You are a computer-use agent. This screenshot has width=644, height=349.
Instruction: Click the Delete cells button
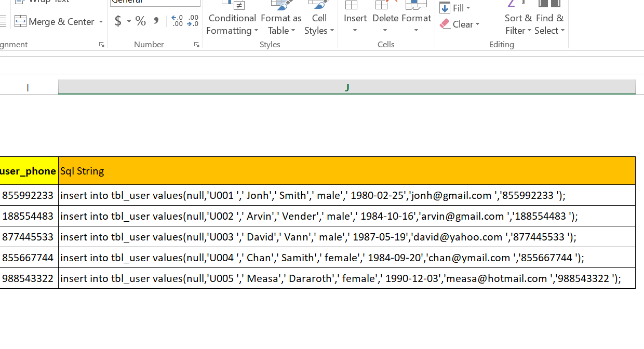pyautogui.click(x=385, y=11)
